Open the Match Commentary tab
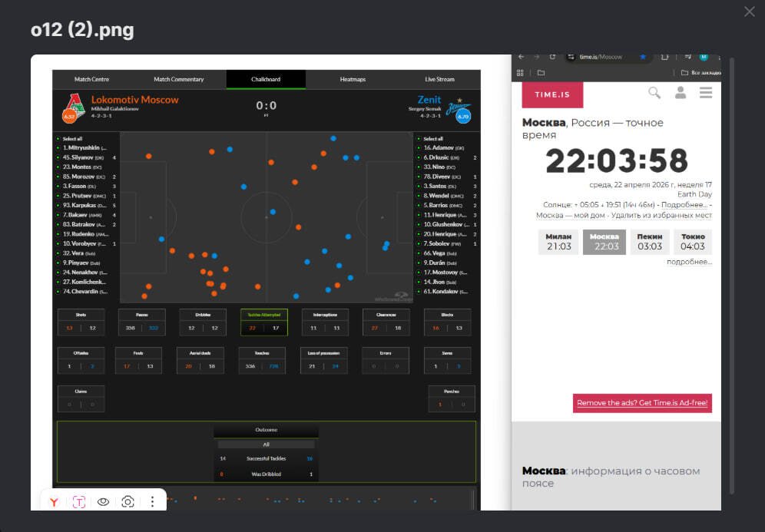The height and width of the screenshot is (532, 765). point(179,79)
